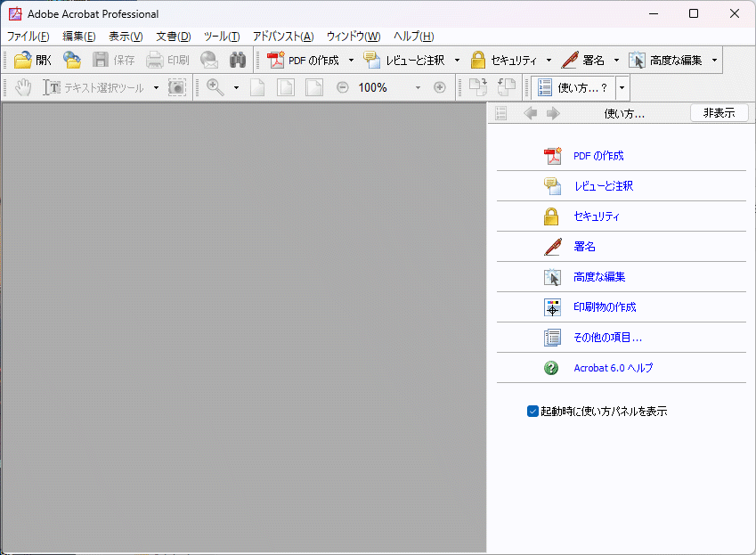Screen dimensions: 756x555
Task: Open the アドバンスト(A) menu
Action: (x=283, y=37)
